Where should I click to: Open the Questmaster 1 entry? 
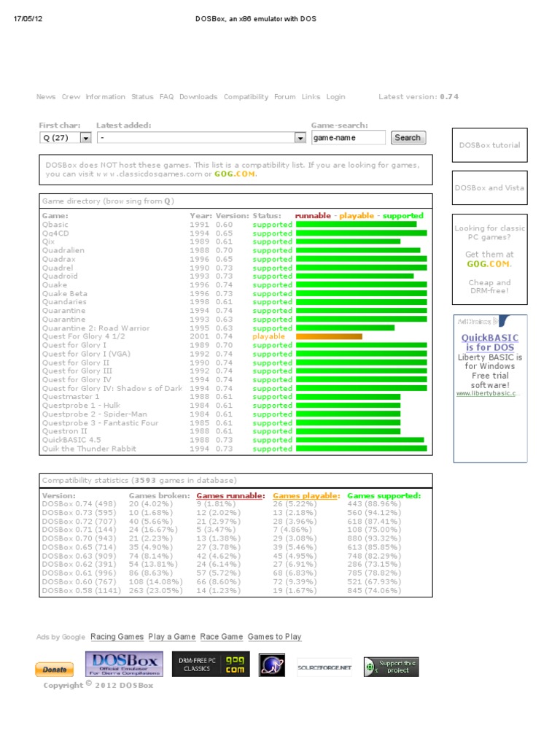[71, 396]
